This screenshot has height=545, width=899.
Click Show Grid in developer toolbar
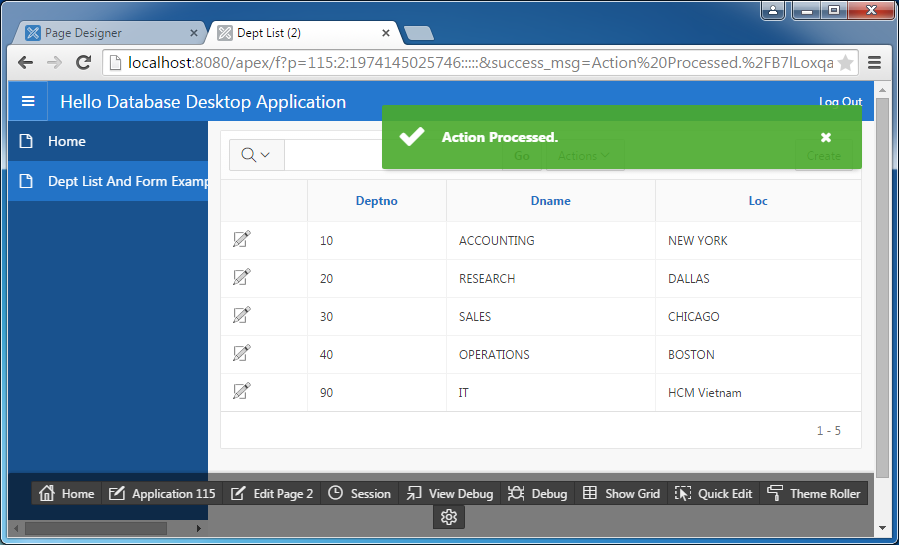621,493
